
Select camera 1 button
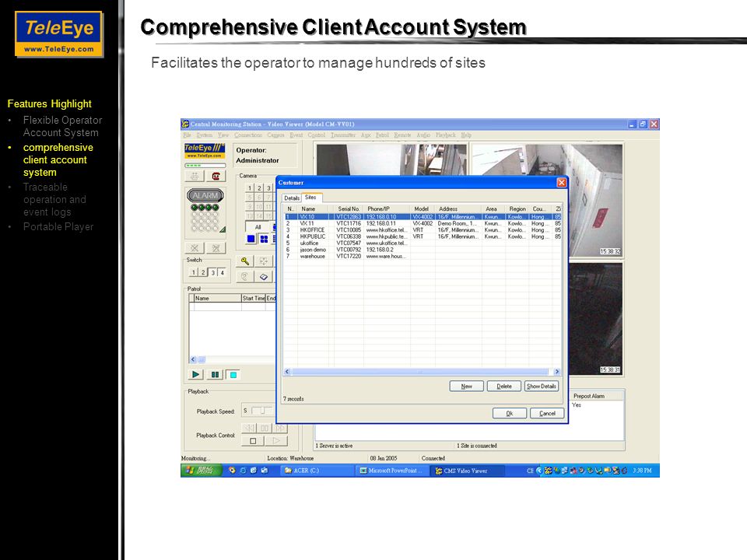tap(250, 188)
